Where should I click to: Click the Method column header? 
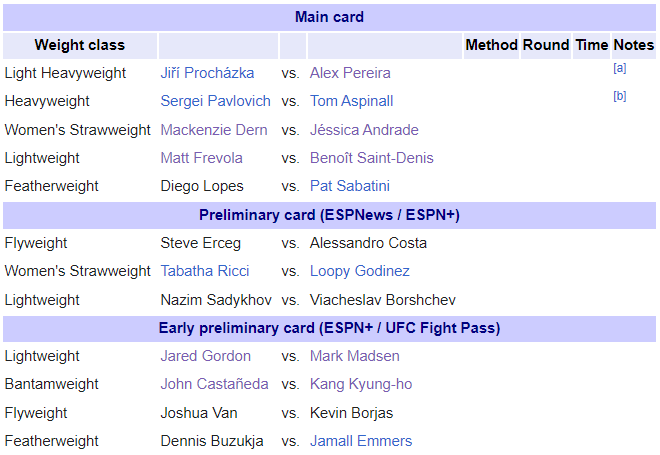click(x=491, y=45)
